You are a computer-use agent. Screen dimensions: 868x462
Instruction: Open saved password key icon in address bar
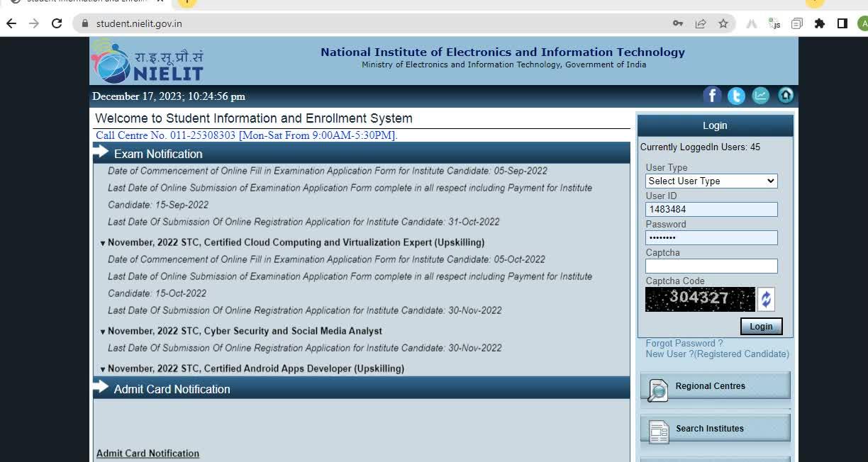678,23
